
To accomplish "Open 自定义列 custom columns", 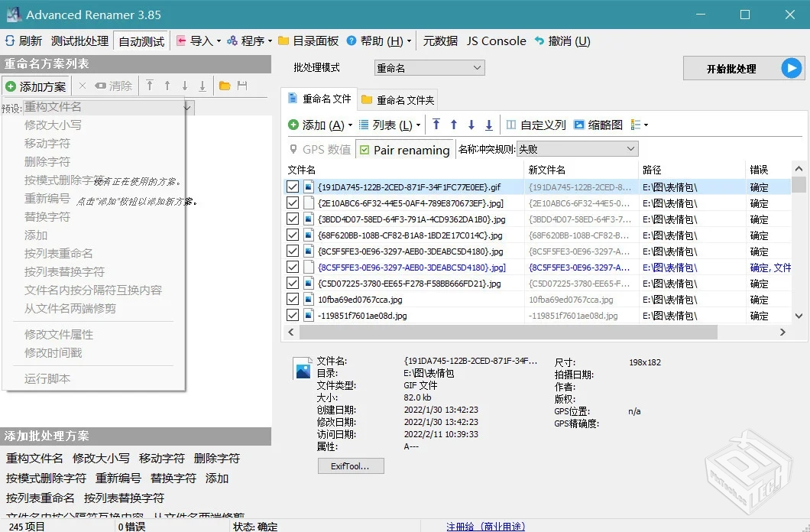I will click(535, 125).
